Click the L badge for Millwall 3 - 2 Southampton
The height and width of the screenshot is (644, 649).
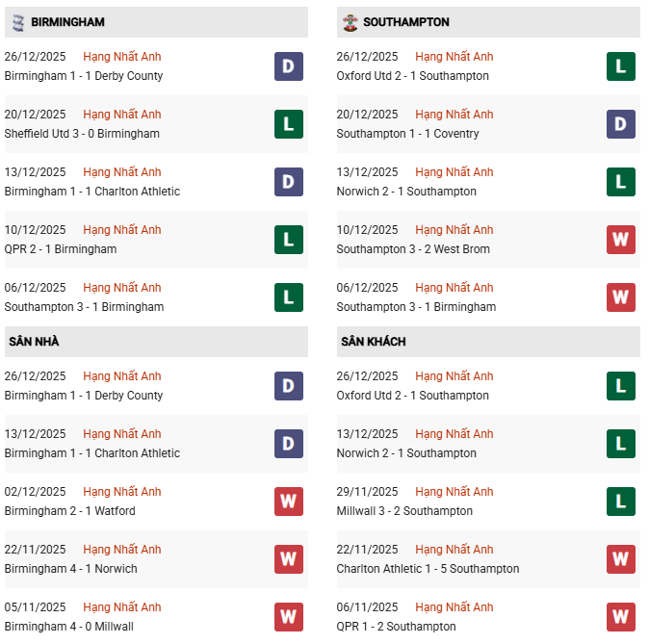click(621, 502)
